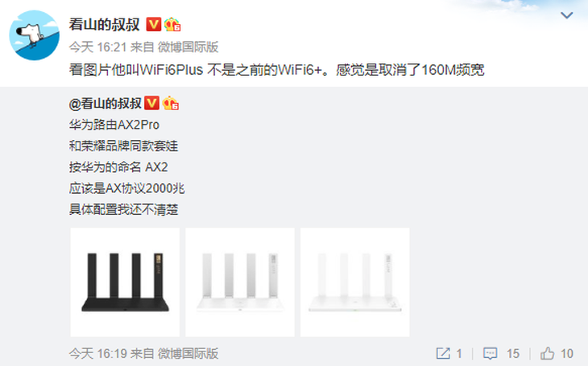
Task: Click the repost share icon
Action: 443,353
